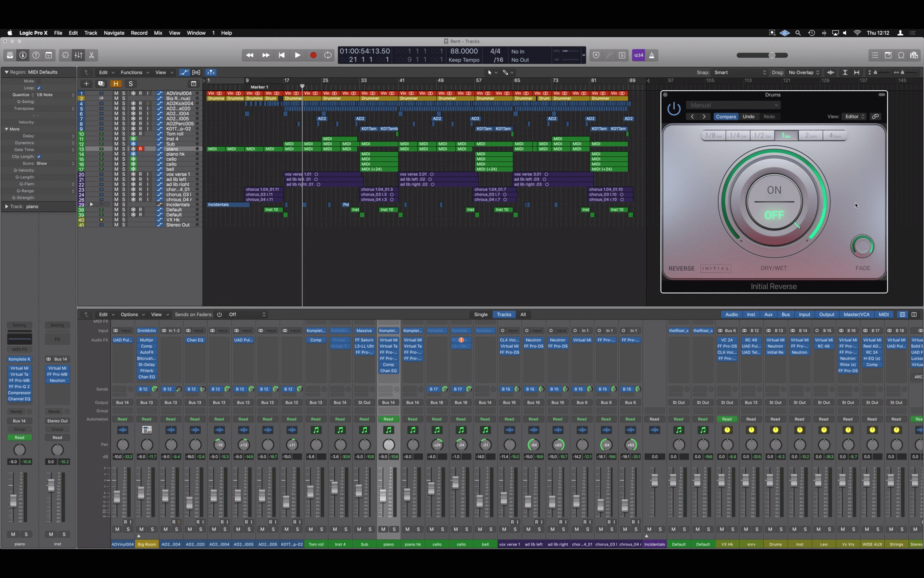Select the 1/2 bar length option
The width and height of the screenshot is (924, 578).
762,135
